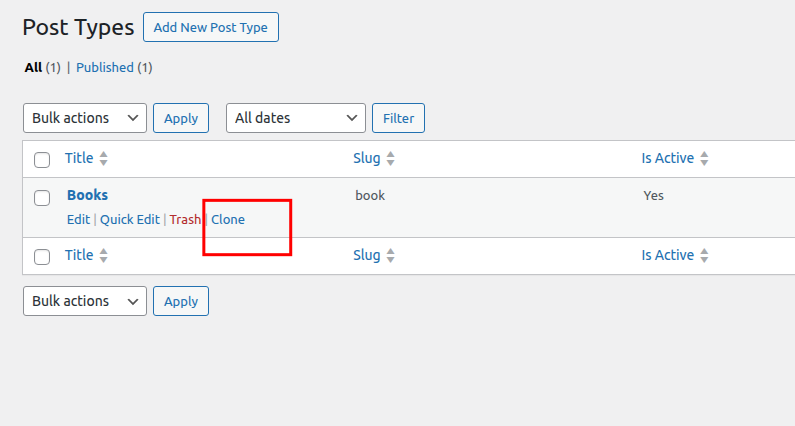Tick the footer select-all checkbox
Image resolution: width=795 pixels, height=426 pixels.
click(x=42, y=257)
